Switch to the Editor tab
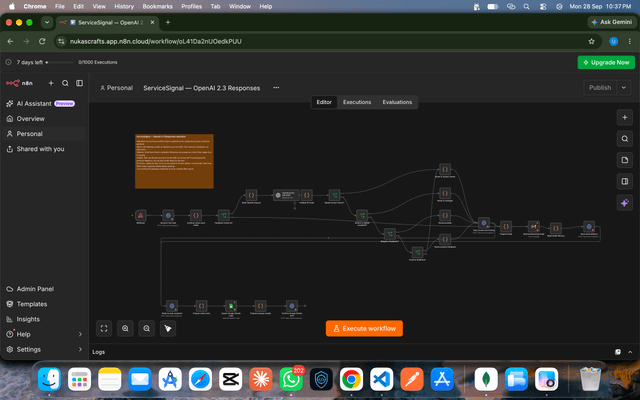The width and height of the screenshot is (640, 400). pyautogui.click(x=324, y=102)
